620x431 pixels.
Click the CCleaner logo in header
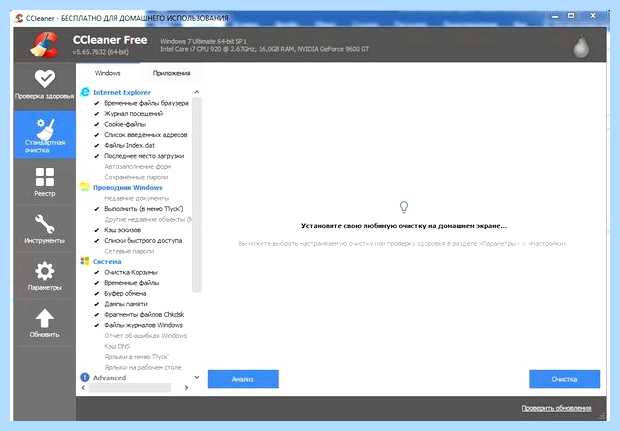pos(45,45)
